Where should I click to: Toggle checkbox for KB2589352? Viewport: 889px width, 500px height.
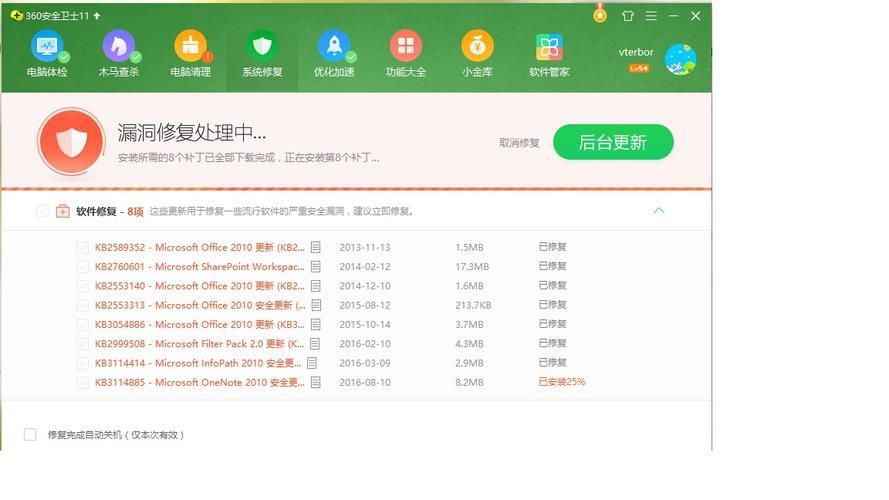tap(82, 248)
